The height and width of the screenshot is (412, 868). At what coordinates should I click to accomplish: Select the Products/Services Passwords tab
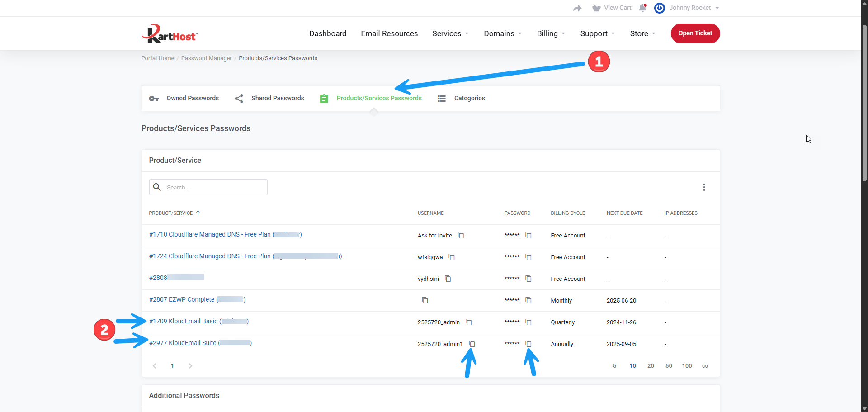(371, 98)
